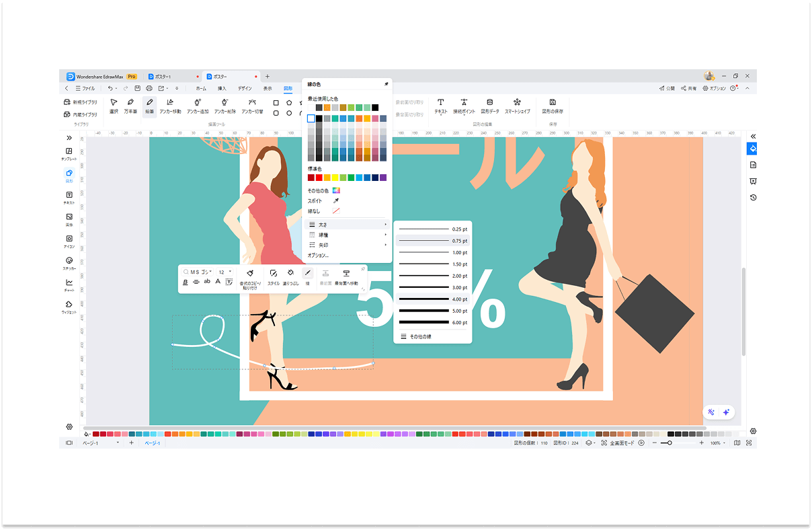Toggle bold in the floating toolbar
The height and width of the screenshot is (530, 812).
coord(186,282)
